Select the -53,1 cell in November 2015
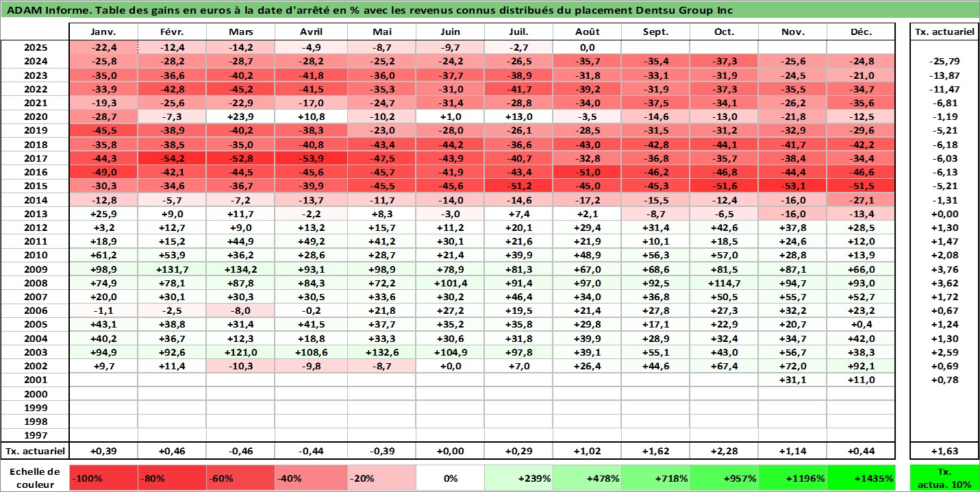The image size is (980, 492). coord(792,186)
